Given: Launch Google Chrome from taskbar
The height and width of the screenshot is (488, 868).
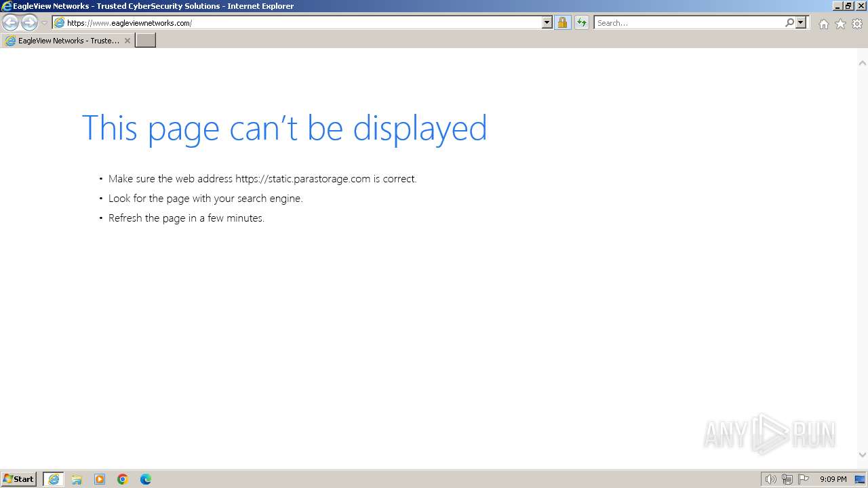Looking at the screenshot, I should tap(123, 479).
